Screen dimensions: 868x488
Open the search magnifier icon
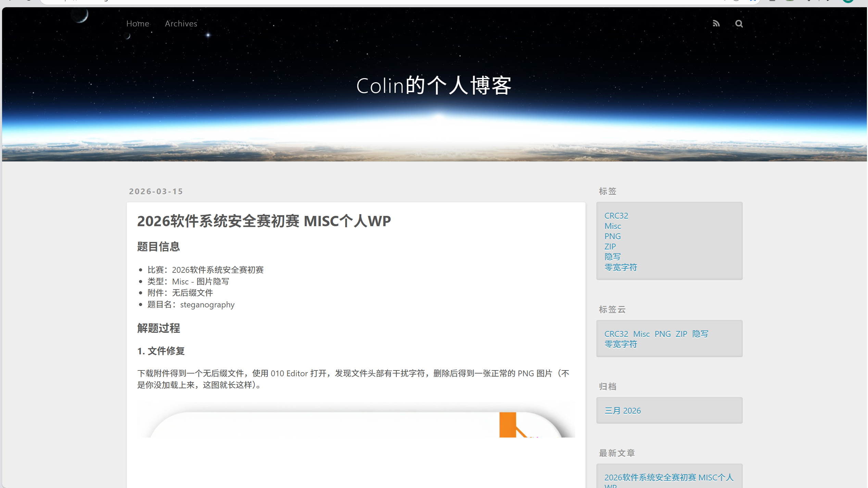pyautogui.click(x=739, y=24)
